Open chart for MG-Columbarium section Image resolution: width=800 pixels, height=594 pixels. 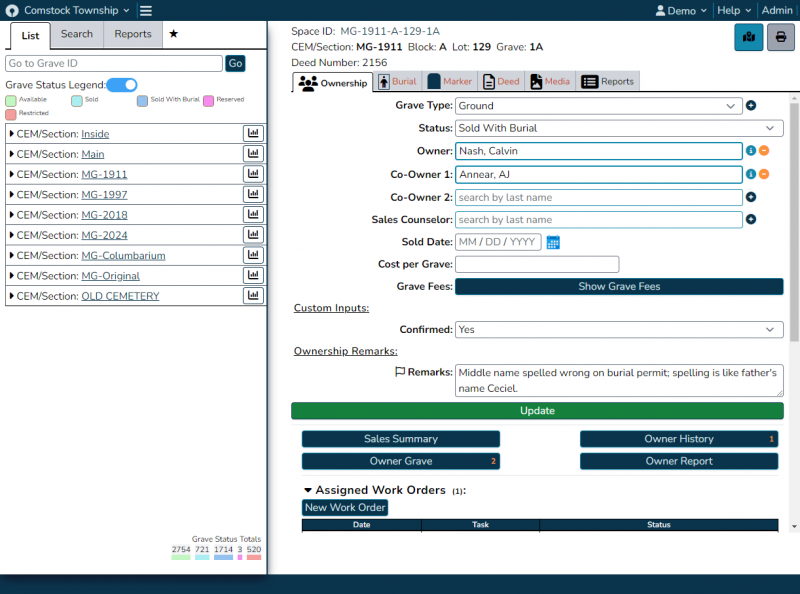click(x=253, y=255)
